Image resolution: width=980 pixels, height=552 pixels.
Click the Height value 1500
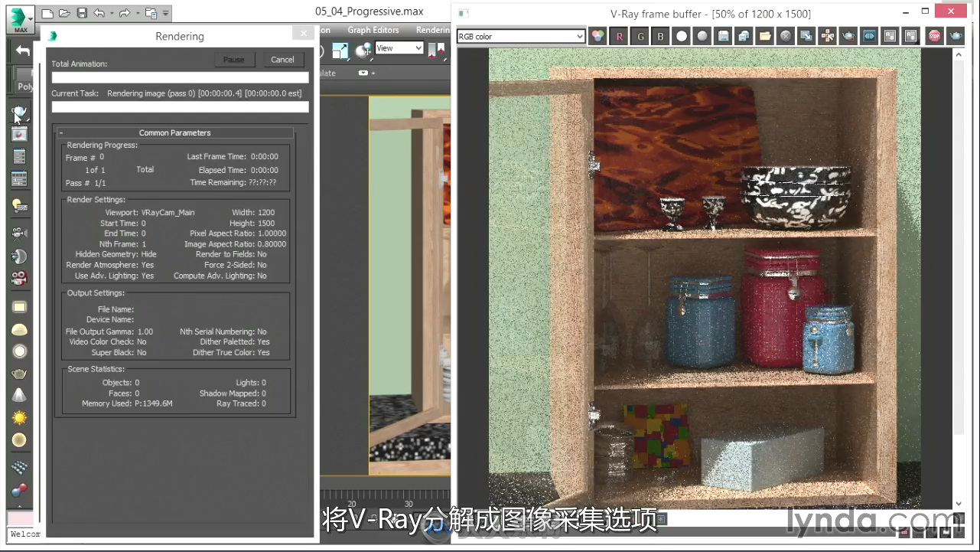(x=266, y=224)
